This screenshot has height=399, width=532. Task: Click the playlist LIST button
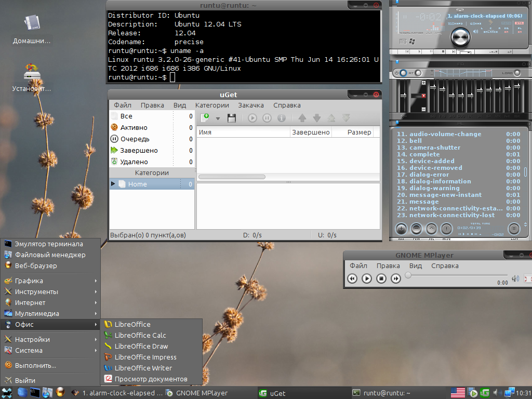pos(514,229)
